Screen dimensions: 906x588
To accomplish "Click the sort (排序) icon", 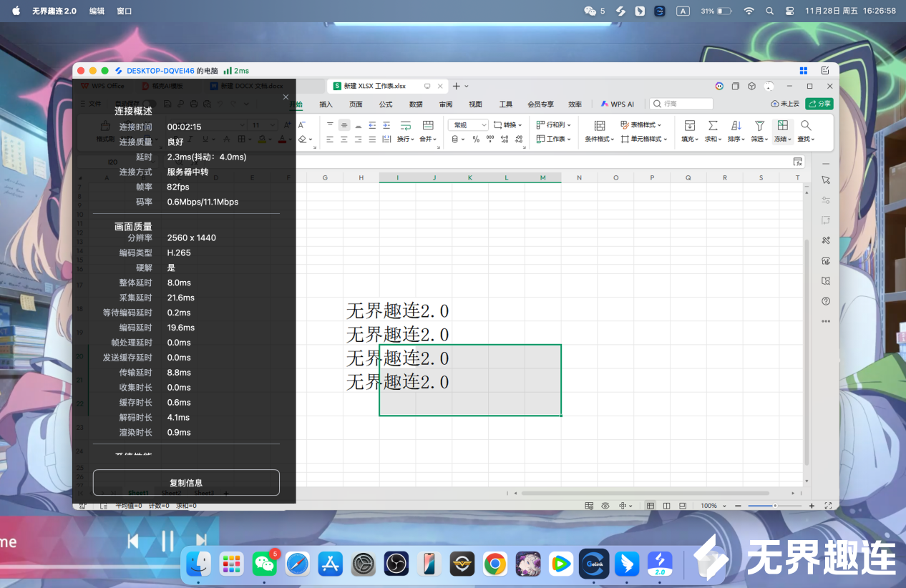I will coord(736,126).
